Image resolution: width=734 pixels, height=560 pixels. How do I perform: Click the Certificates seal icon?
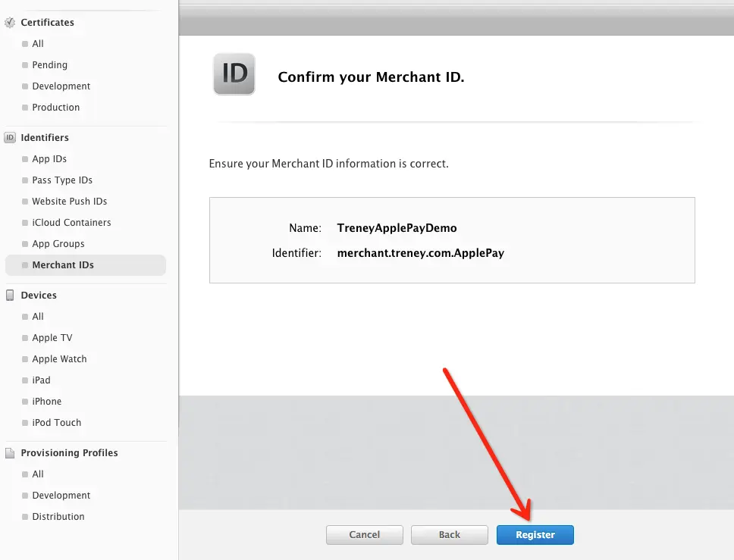10,23
